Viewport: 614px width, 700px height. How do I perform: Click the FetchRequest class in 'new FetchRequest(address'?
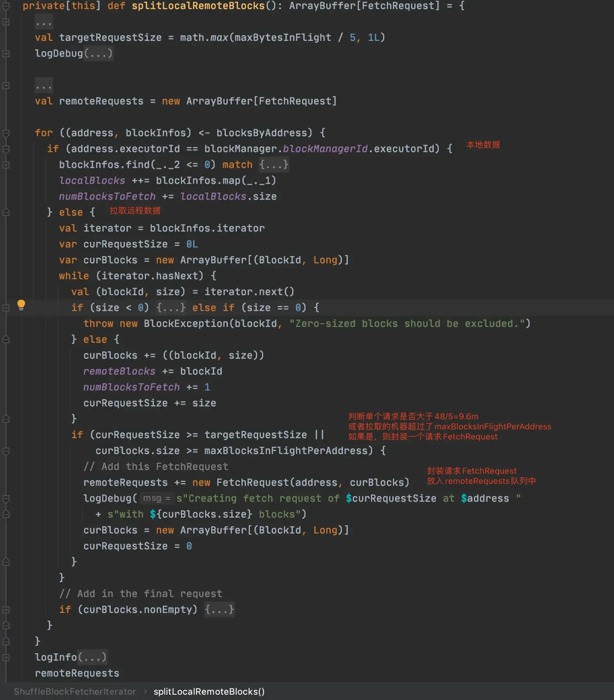point(253,483)
